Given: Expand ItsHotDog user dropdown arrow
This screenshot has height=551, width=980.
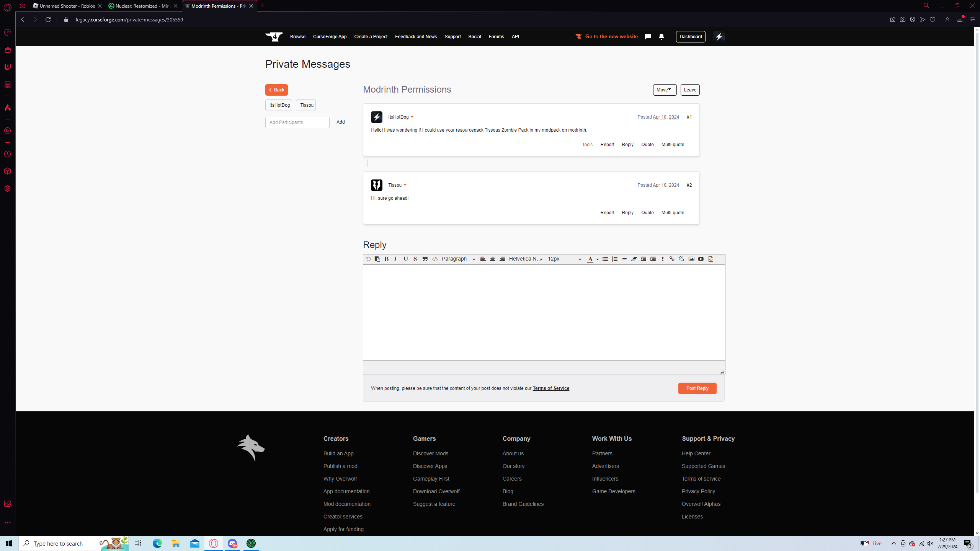Looking at the screenshot, I should point(412,117).
